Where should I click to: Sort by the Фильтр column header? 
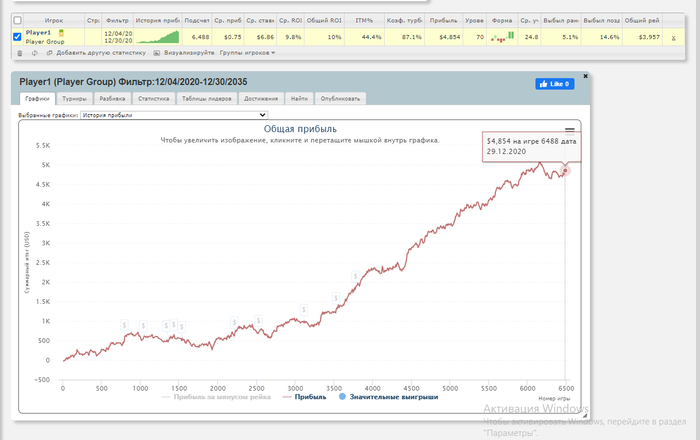click(117, 21)
